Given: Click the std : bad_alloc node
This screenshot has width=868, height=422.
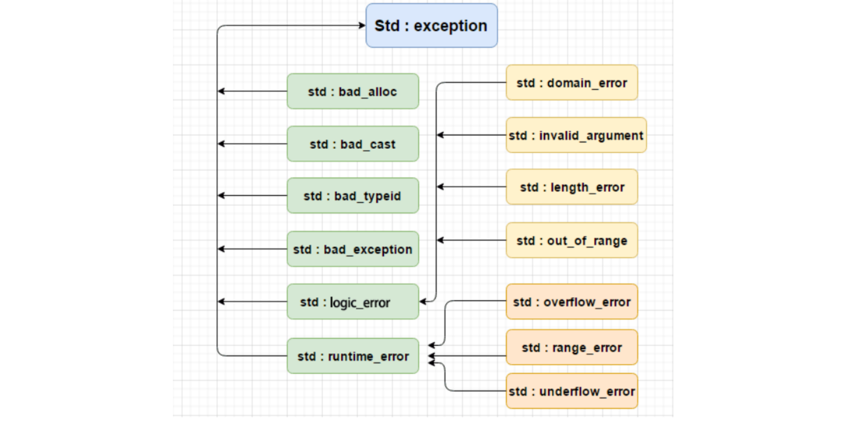Looking at the screenshot, I should coord(353,91).
